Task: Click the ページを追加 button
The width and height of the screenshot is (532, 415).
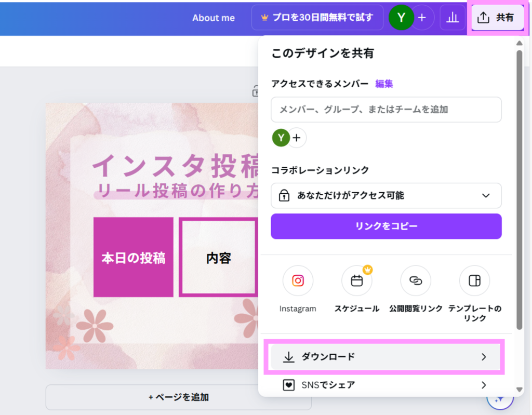Action: click(x=178, y=397)
